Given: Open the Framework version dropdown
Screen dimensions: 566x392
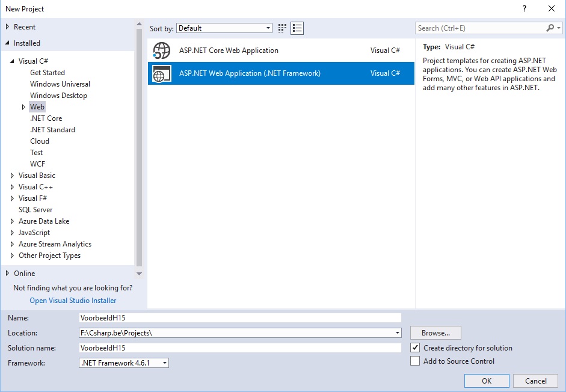Looking at the screenshot, I should coord(124,363).
